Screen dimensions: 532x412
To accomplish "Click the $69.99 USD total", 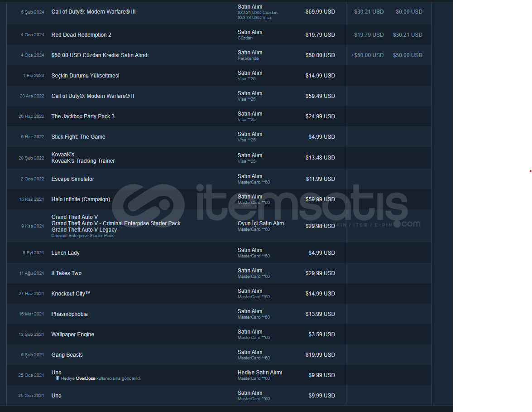I will (320, 12).
